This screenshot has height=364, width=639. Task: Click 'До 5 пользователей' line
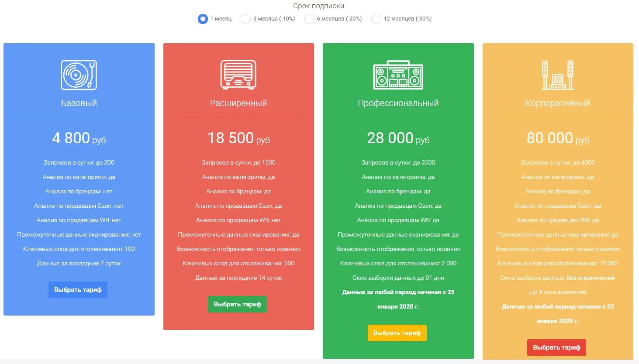[558, 292]
